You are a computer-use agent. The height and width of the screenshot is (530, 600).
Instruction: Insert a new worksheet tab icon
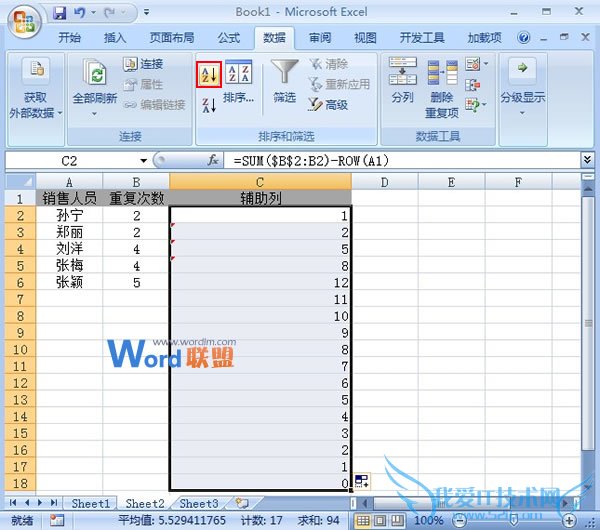[x=243, y=503]
